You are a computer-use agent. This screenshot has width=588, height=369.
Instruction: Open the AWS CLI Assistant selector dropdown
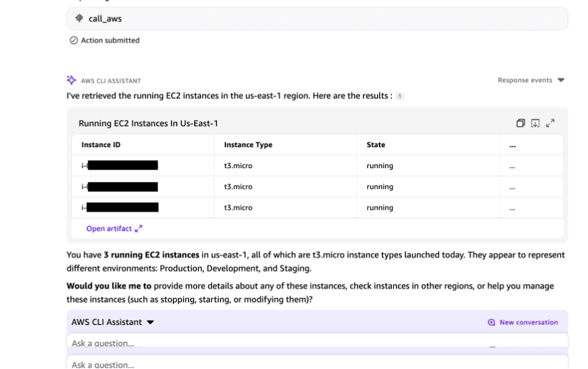click(113, 322)
